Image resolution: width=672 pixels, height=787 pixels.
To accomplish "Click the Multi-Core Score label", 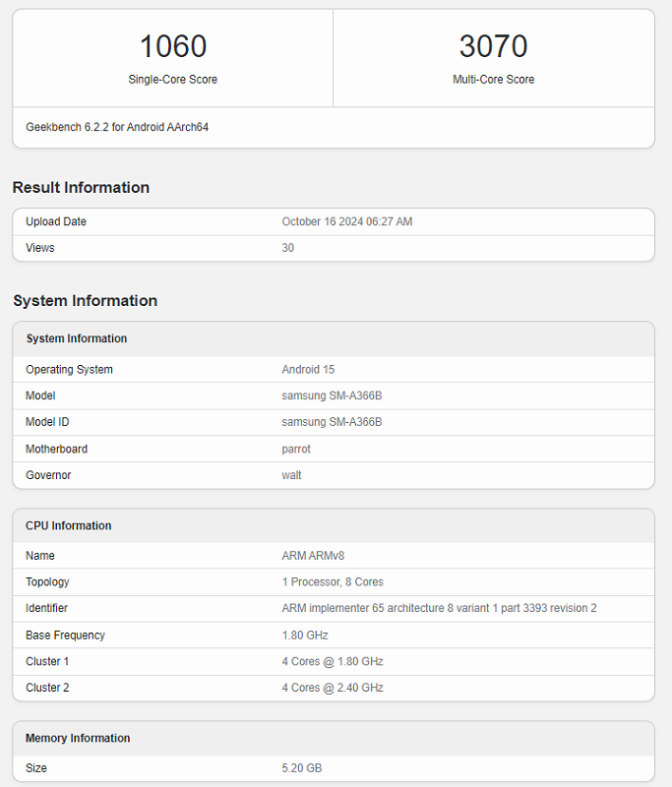I will click(x=493, y=80).
